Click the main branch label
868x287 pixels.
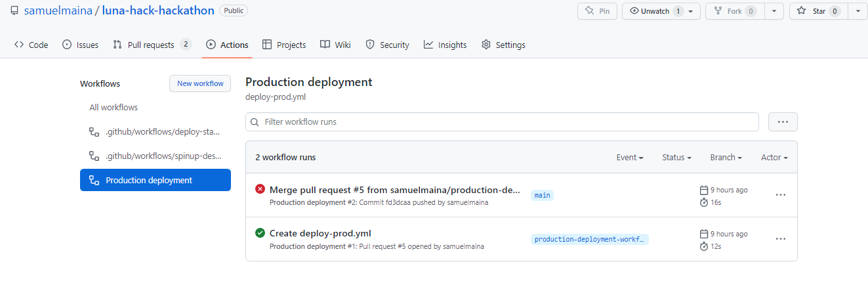point(543,195)
